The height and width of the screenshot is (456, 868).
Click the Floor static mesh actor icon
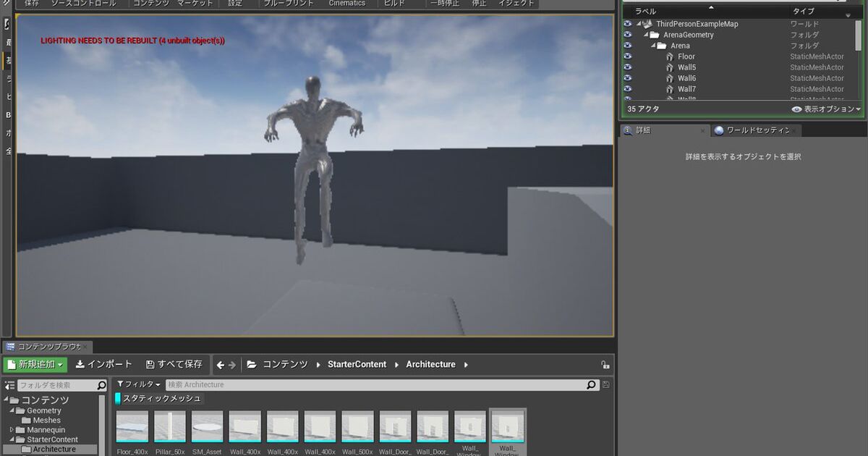(x=670, y=56)
